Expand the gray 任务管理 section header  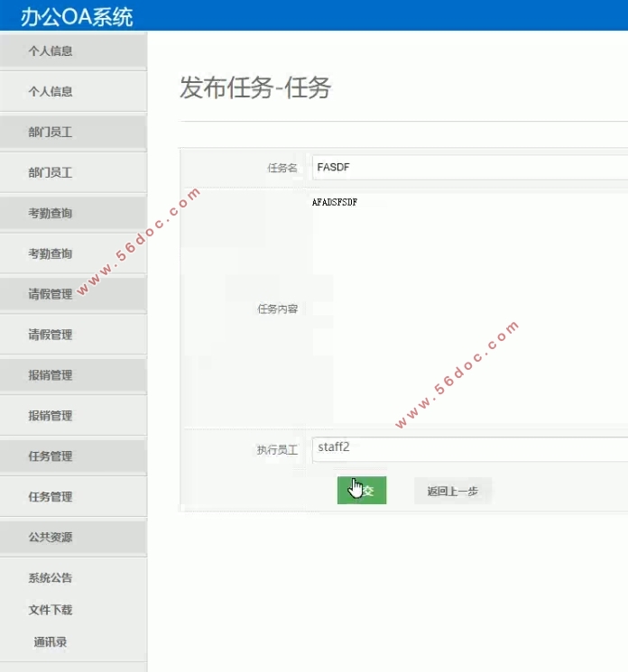click(x=73, y=456)
